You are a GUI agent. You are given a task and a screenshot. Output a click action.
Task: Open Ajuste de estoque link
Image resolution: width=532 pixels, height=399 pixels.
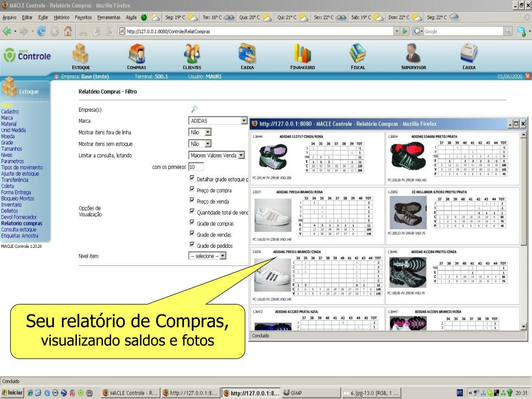(x=20, y=174)
